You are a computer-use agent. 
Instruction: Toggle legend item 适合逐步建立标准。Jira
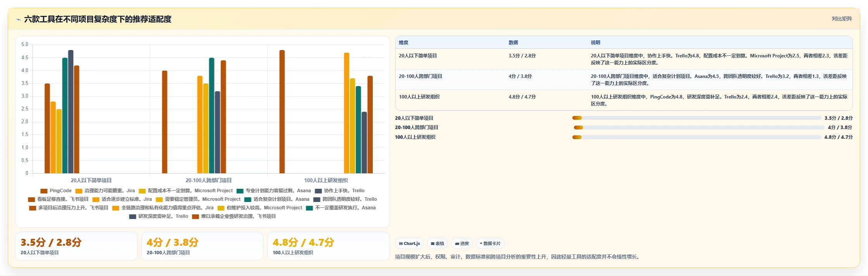coord(122,199)
